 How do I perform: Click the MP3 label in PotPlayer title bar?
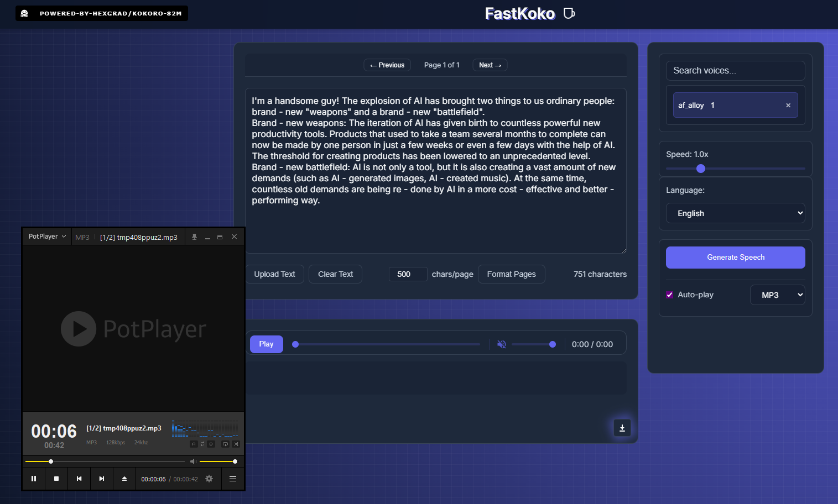pyautogui.click(x=82, y=237)
